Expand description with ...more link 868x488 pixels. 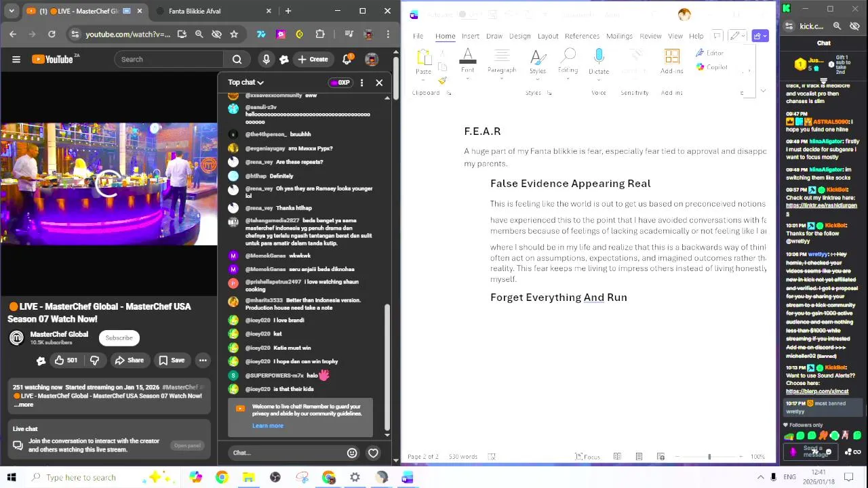[x=23, y=405]
